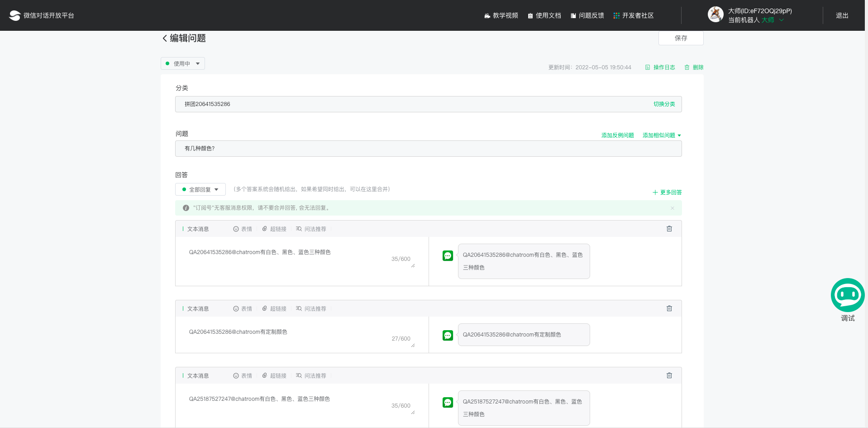Insert emoji 表情 in first answer

click(x=243, y=229)
